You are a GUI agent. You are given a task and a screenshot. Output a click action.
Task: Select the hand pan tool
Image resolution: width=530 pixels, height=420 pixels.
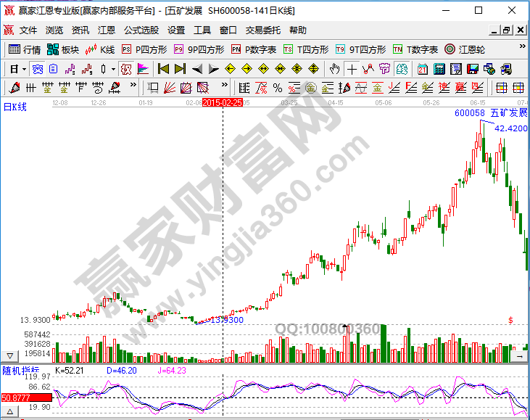335,69
